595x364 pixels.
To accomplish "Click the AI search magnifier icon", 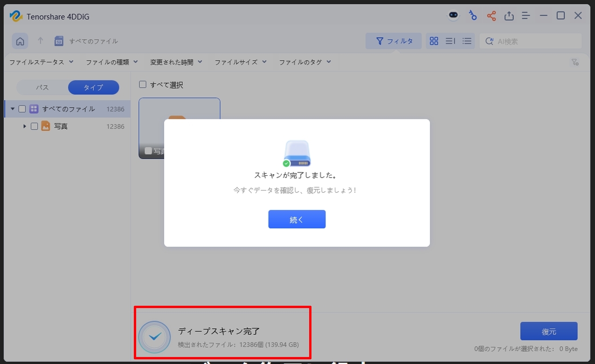I will (490, 41).
